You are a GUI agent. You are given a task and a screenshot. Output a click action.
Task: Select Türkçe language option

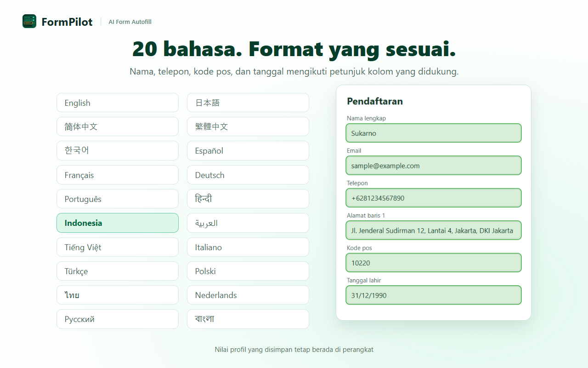(118, 271)
